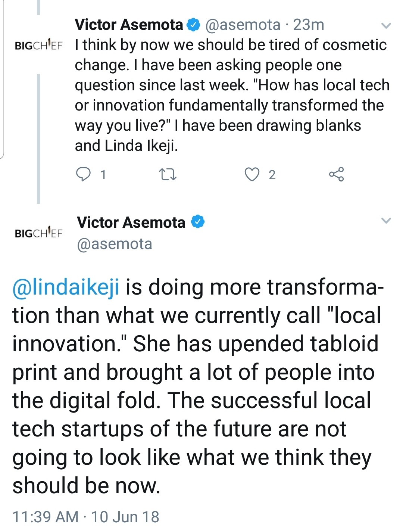The image size is (403, 532).
Task: Open the first tweet's text about cosmetic change
Action: click(x=232, y=95)
